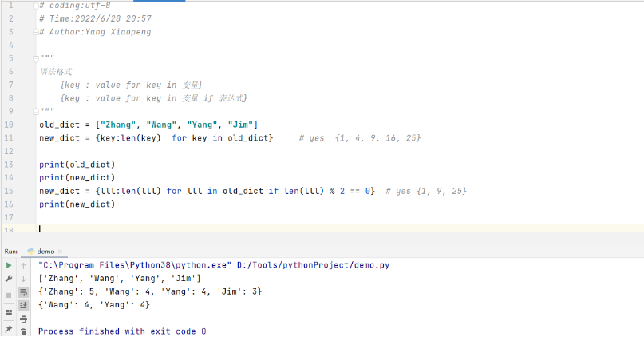Click console list output ['Zhang', 'Wang', 'Yang', 'Jim']

tap(120, 278)
